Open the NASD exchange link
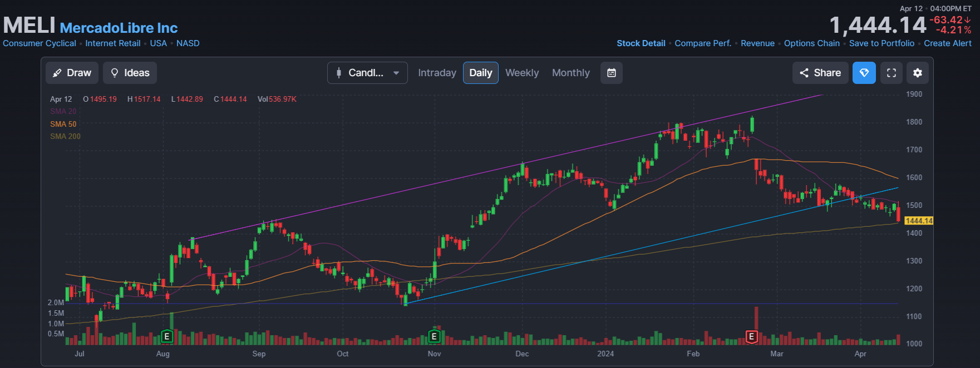Screen dimensions: 980x368 click(x=188, y=43)
